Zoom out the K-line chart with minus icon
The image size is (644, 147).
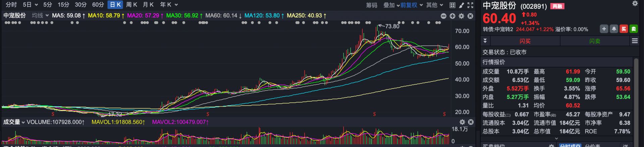tap(443, 16)
